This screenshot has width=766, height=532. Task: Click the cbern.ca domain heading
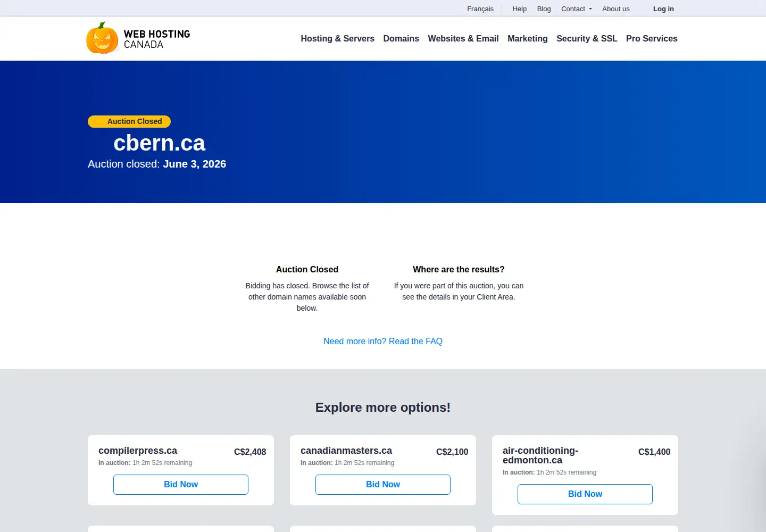coord(160,143)
